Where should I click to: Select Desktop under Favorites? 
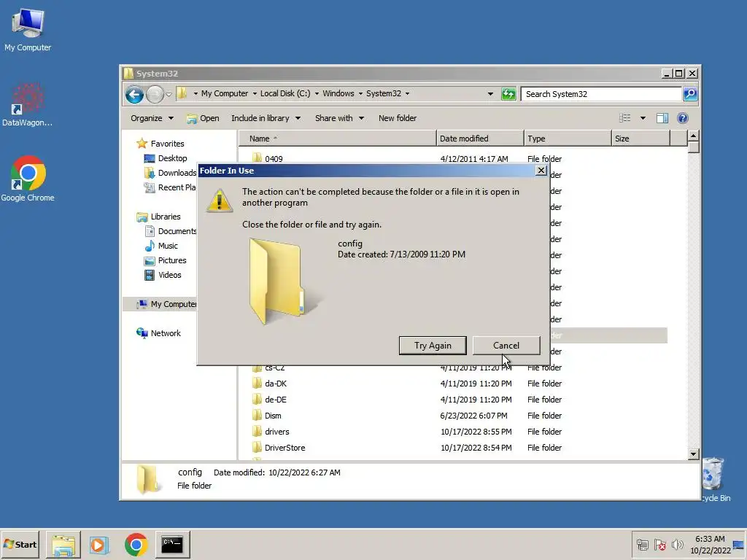tap(166, 158)
